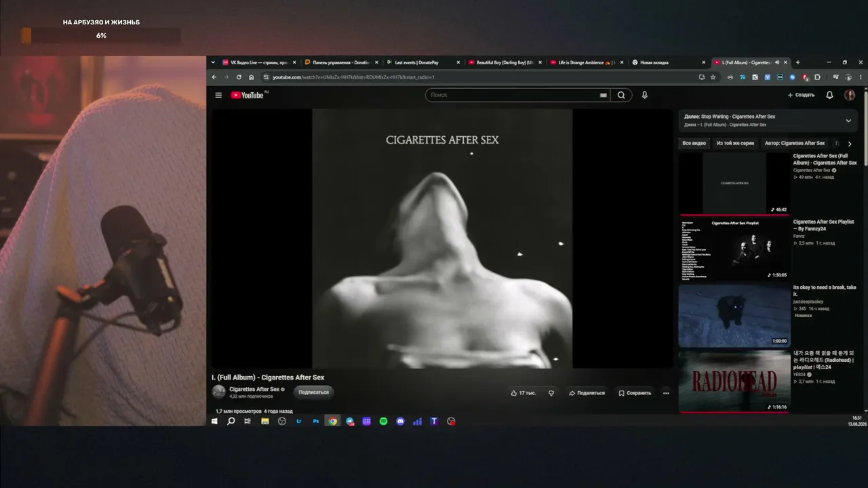Start voice search with the microphone icon
This screenshot has height=488, width=868.
coord(644,96)
